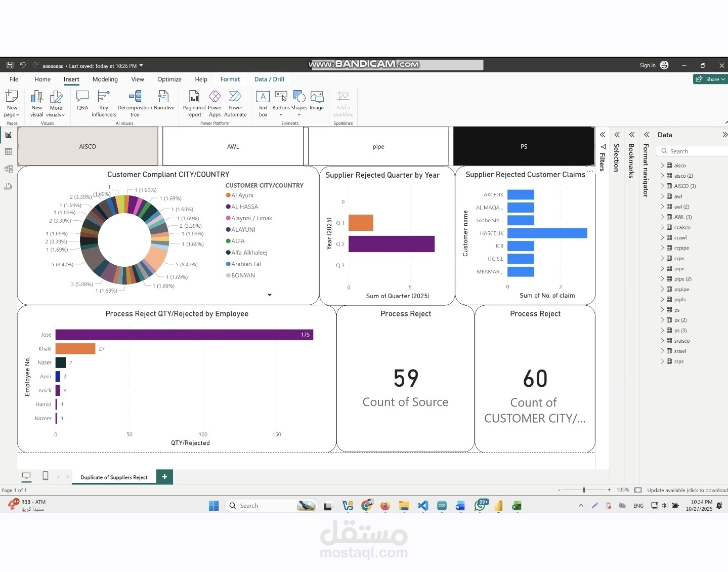The image size is (728, 572).
Task: Insert Power Apps visual
Action: [215, 103]
